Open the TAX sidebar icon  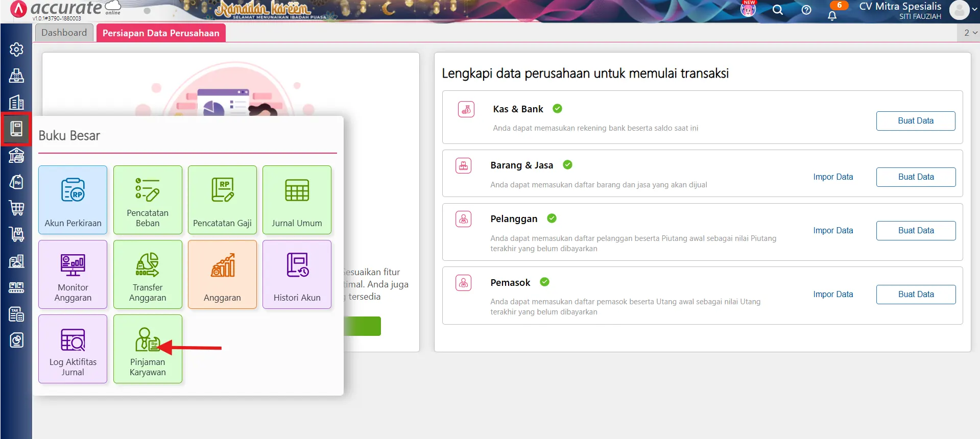pos(16,314)
